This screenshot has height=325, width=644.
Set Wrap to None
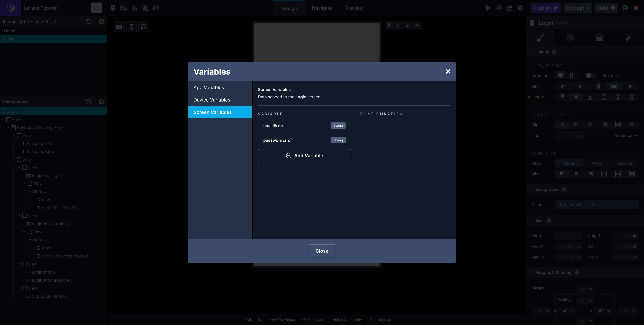569,163
